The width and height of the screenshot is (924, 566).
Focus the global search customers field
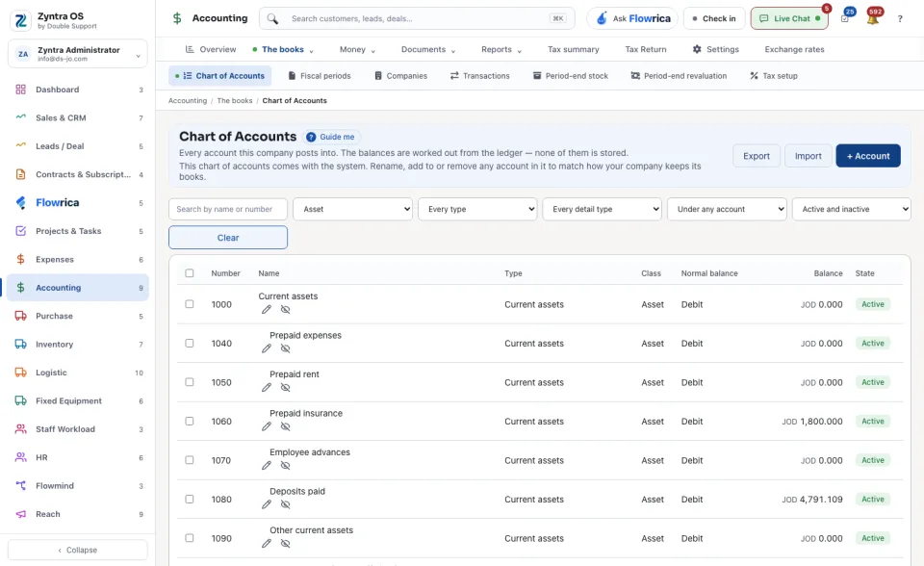[x=417, y=19]
